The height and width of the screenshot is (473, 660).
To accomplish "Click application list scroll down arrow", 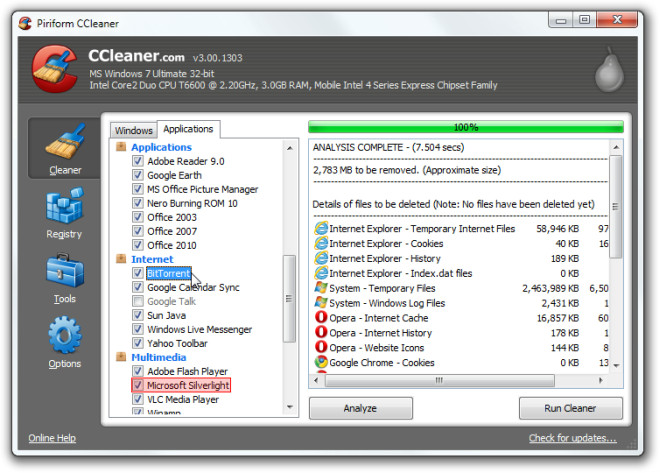I will click(290, 407).
